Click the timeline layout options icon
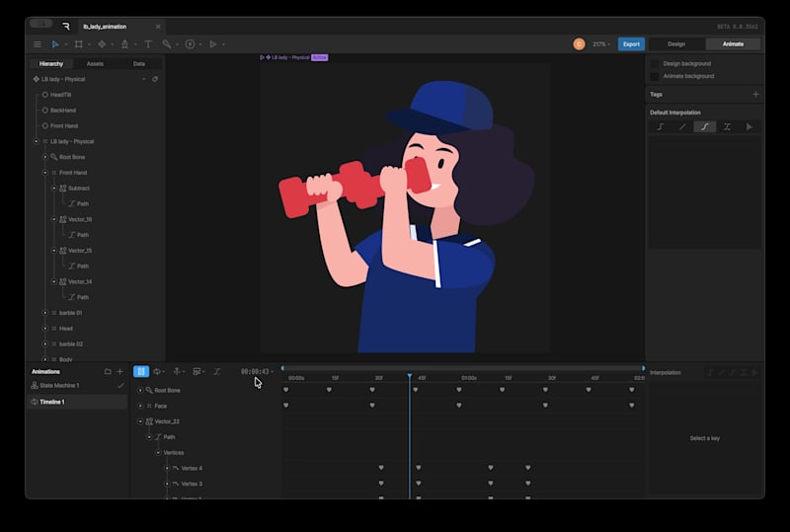The width and height of the screenshot is (790, 532). 197,372
